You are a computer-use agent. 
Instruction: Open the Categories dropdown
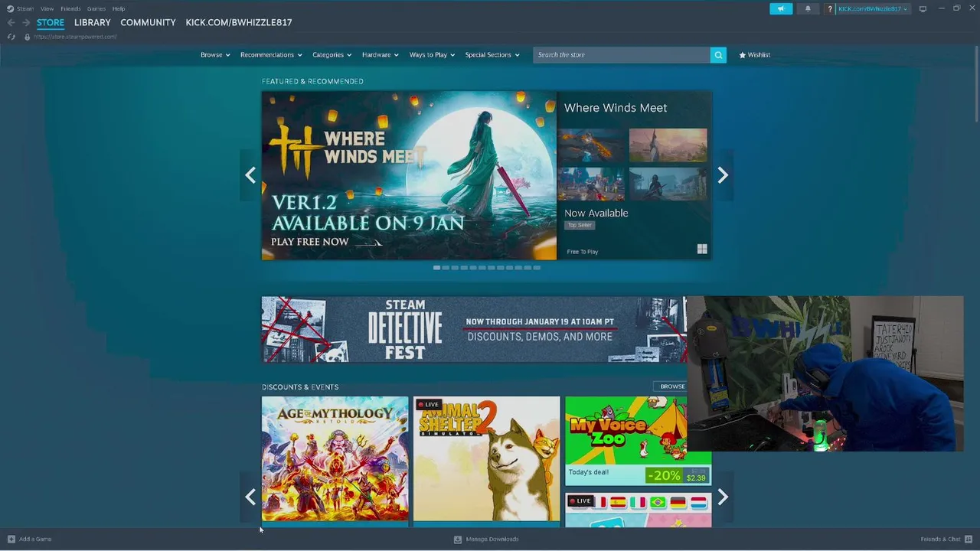(332, 55)
